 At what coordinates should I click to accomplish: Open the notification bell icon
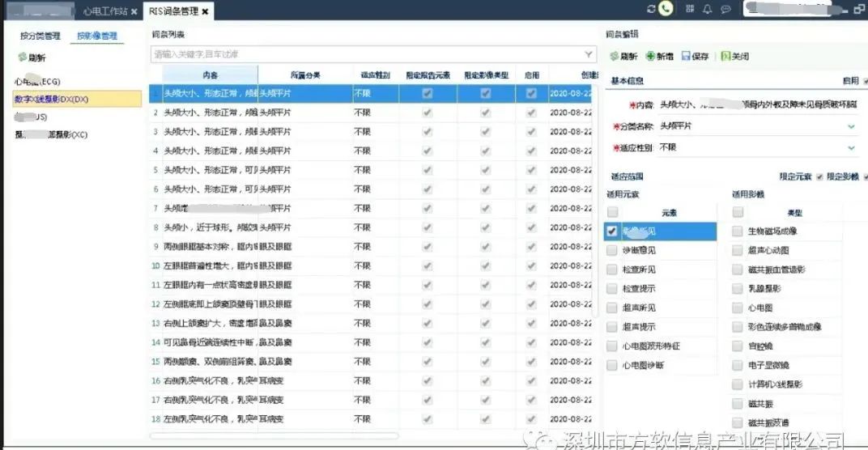707,9
